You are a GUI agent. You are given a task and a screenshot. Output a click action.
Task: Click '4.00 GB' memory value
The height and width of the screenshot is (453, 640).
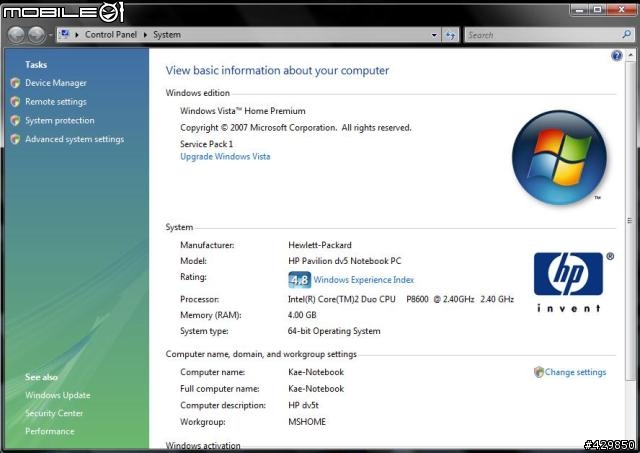click(x=302, y=315)
